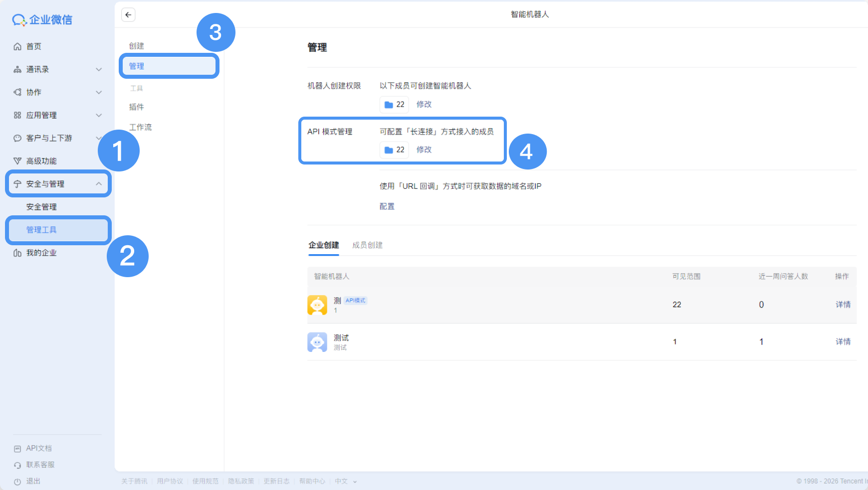Click the 我的企业 company icon
868x490 pixels.
(17, 253)
